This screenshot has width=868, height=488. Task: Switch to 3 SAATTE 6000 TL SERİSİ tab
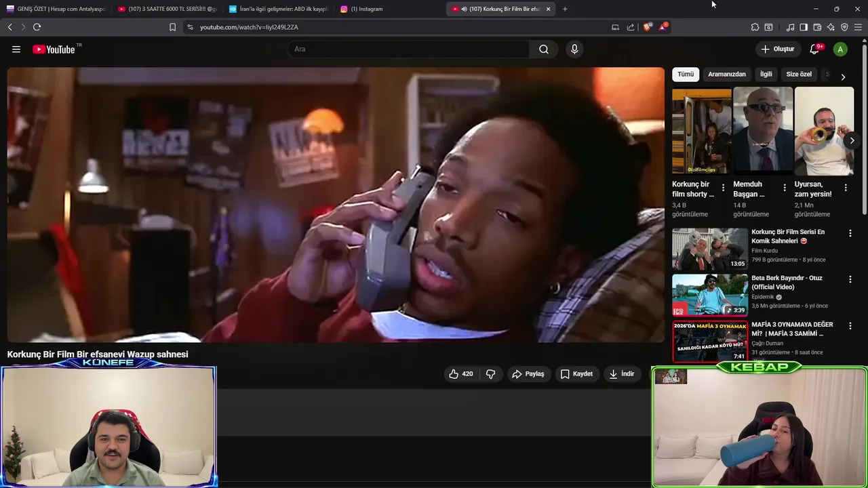pyautogui.click(x=167, y=9)
